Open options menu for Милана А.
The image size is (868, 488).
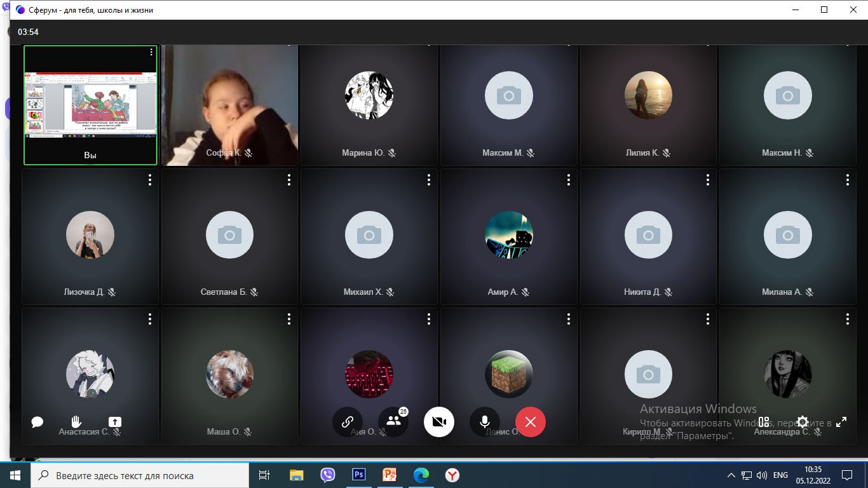(848, 180)
